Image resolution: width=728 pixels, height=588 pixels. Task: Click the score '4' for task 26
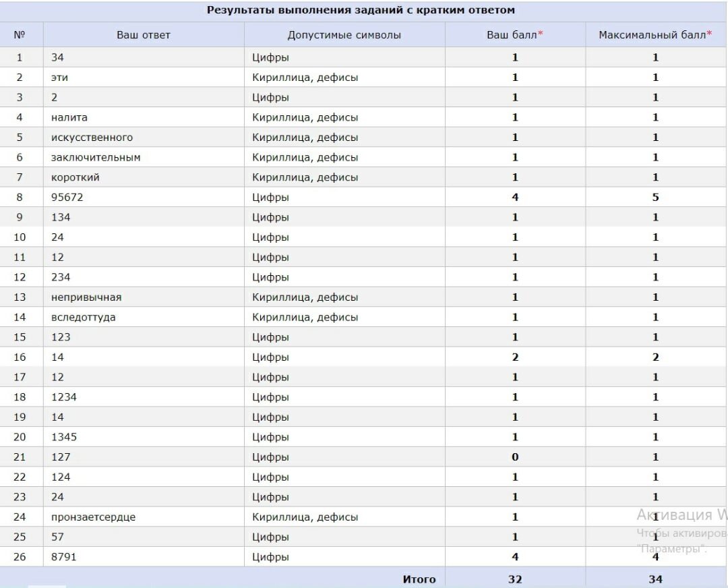(x=515, y=557)
